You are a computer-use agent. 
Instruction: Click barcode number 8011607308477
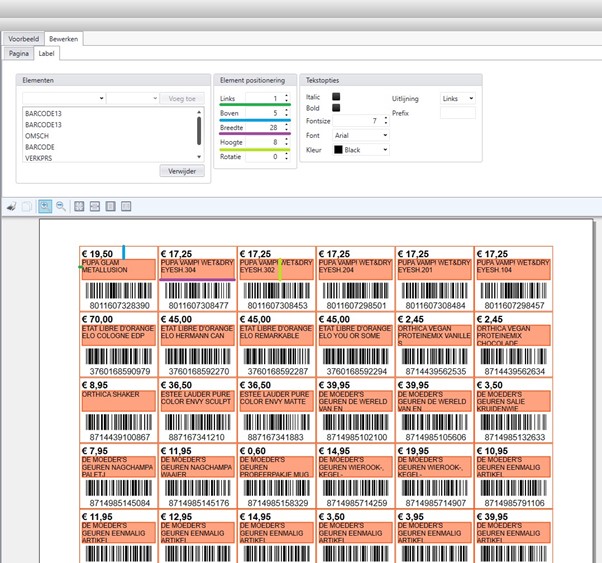coord(198,306)
